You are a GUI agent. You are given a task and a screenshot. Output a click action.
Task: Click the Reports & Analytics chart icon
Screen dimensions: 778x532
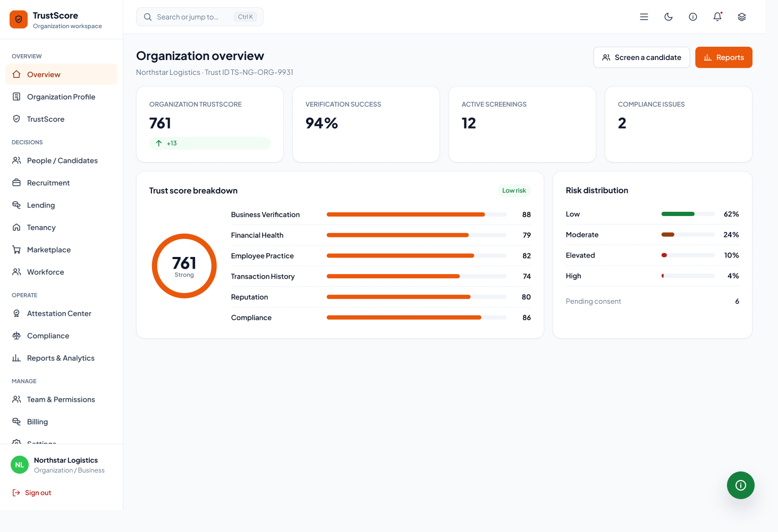(16, 358)
